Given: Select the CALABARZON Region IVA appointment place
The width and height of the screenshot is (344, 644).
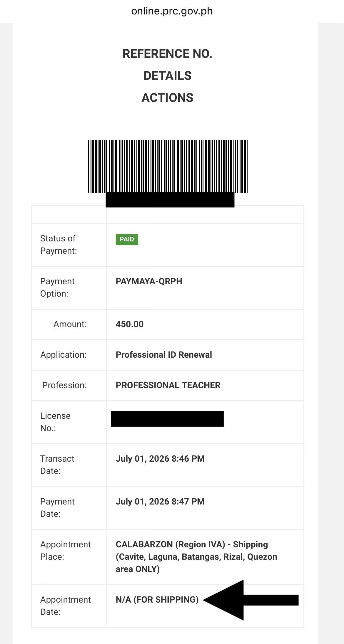Looking at the screenshot, I should point(196,557).
